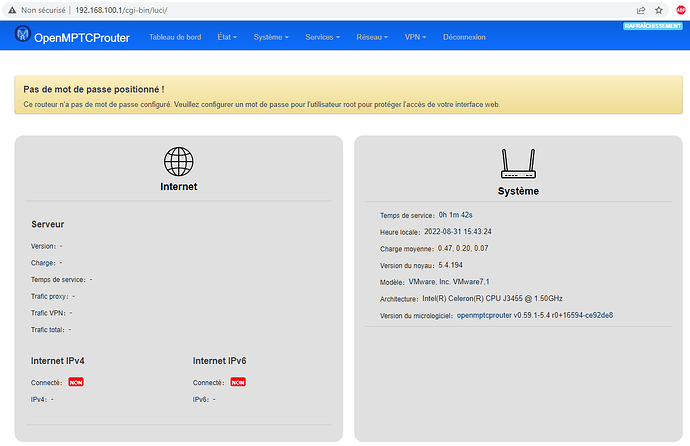Click the red NON badge under Internet IPv4
The image size is (690, 446).
[76, 382]
